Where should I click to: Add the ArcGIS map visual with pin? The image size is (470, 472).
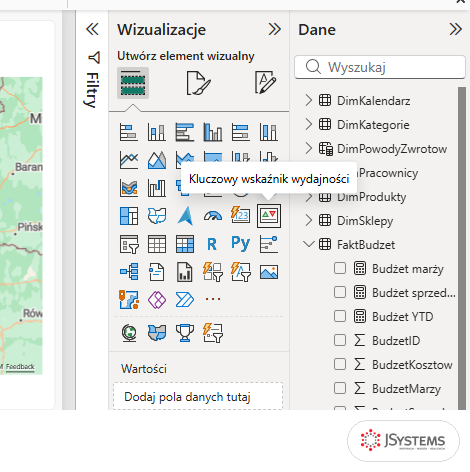[129, 299]
